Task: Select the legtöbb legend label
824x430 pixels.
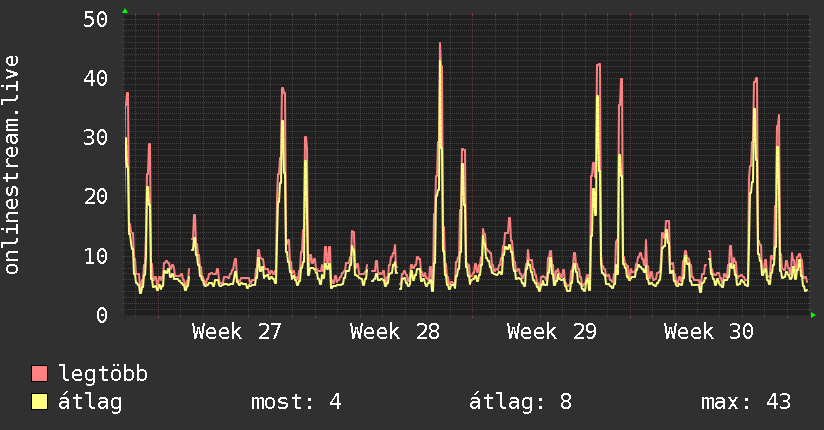Action: pos(103,373)
